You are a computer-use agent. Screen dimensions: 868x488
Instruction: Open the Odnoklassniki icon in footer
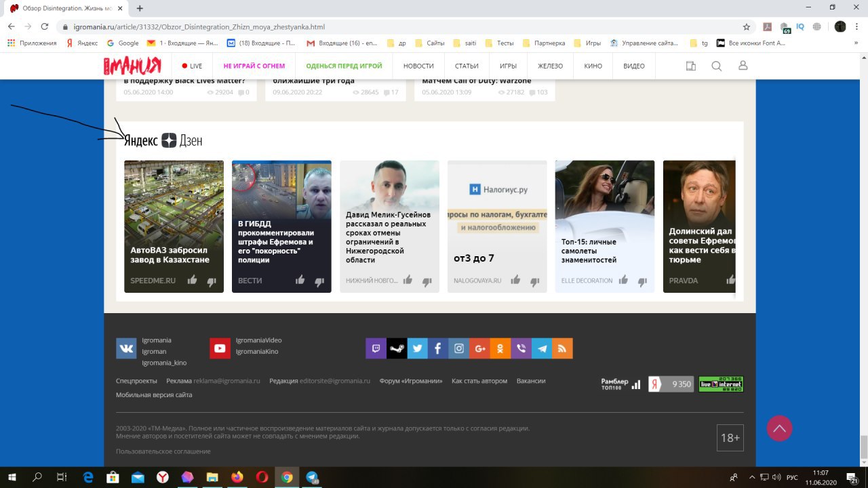point(500,348)
